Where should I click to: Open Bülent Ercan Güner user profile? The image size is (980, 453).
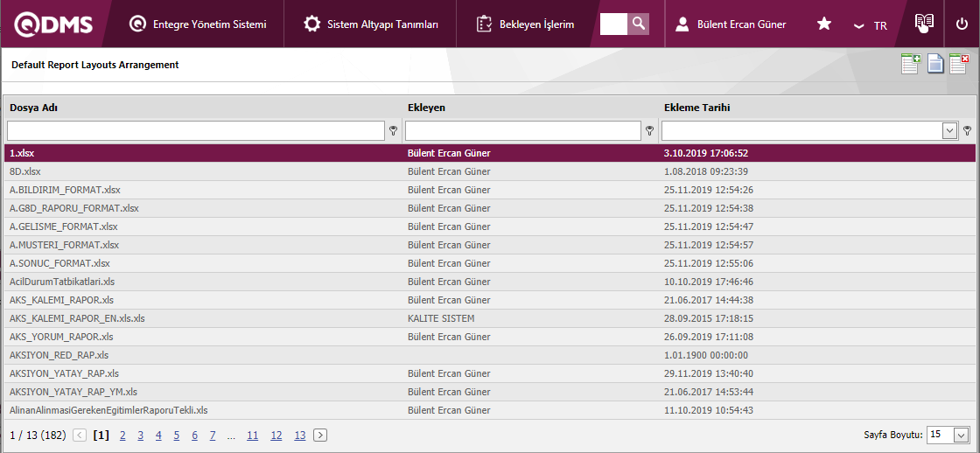(731, 24)
